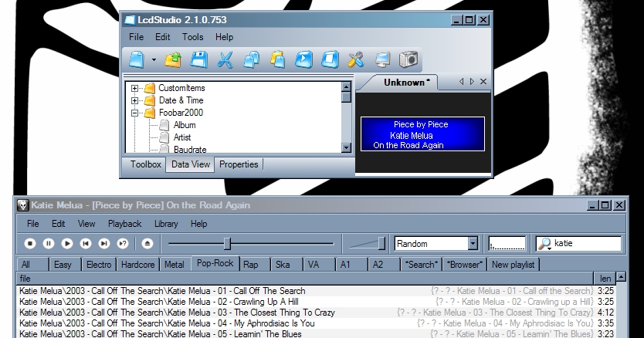Click the Eject open button in foobar2000

pyautogui.click(x=147, y=244)
